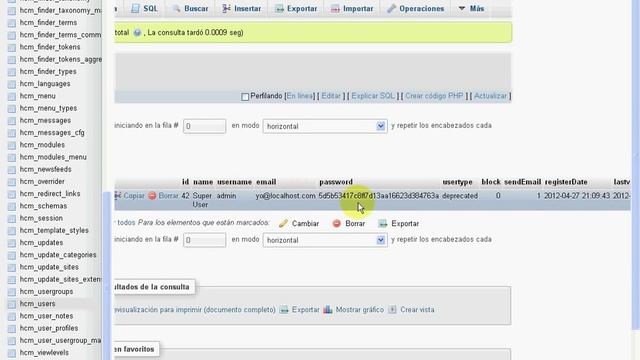The image size is (640, 360).
Task: Open the SQL tab
Action: [144, 8]
